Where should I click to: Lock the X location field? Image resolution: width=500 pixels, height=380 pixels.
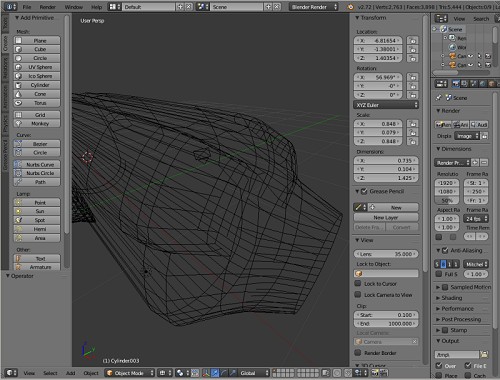pos(413,41)
